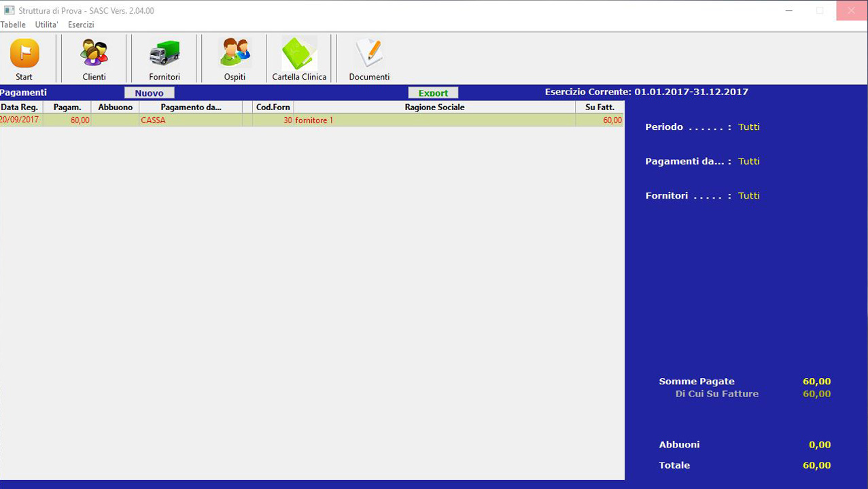Minimize the SASC window
This screenshot has height=489, width=868.
(x=789, y=10)
